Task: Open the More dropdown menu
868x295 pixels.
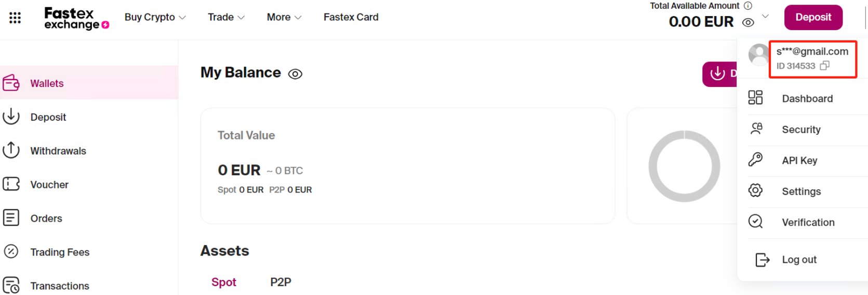Action: point(284,17)
